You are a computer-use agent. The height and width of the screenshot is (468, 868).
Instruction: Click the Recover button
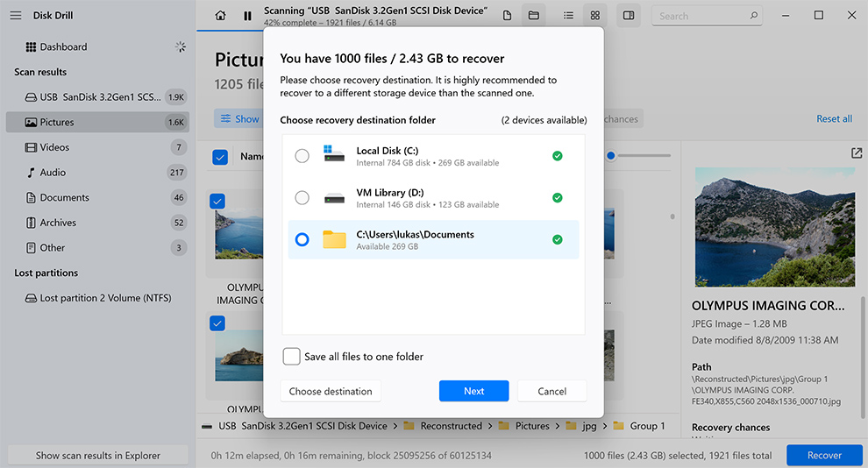(x=824, y=455)
